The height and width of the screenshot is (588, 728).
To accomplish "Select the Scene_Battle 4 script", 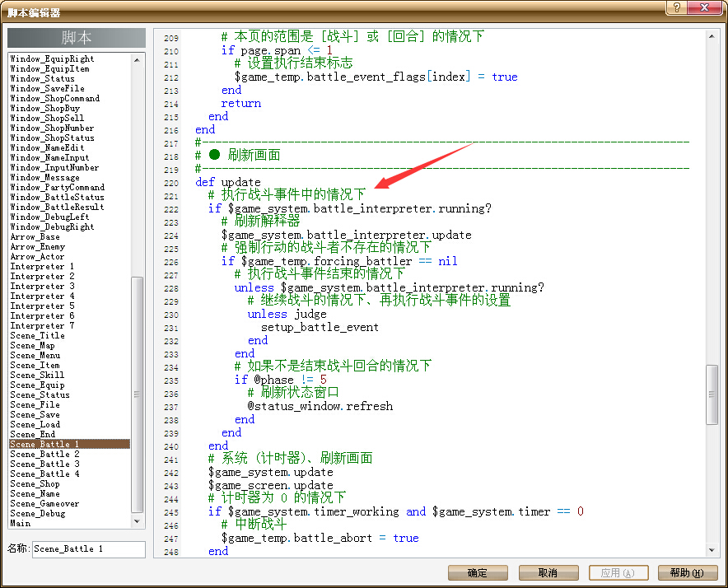I will pyautogui.click(x=45, y=474).
